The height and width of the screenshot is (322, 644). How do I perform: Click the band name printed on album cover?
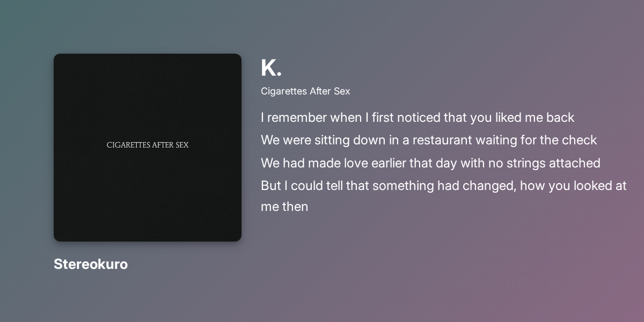tap(148, 145)
